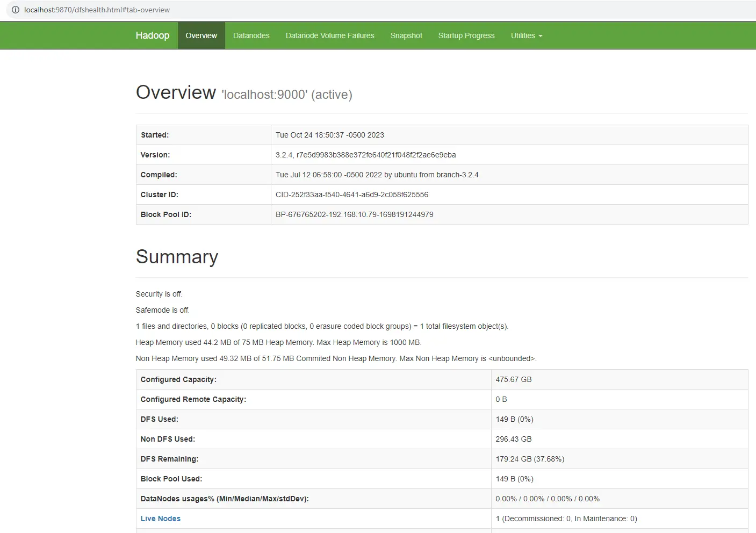
Task: Click Configured Capacity value 475.67 GB
Action: 514,379
